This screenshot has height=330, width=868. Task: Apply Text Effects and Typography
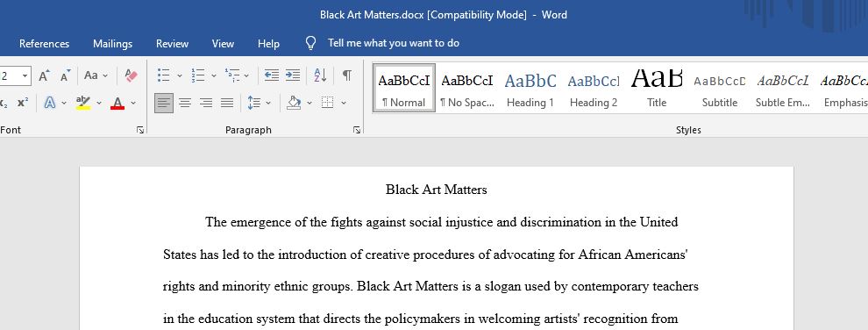[50, 103]
